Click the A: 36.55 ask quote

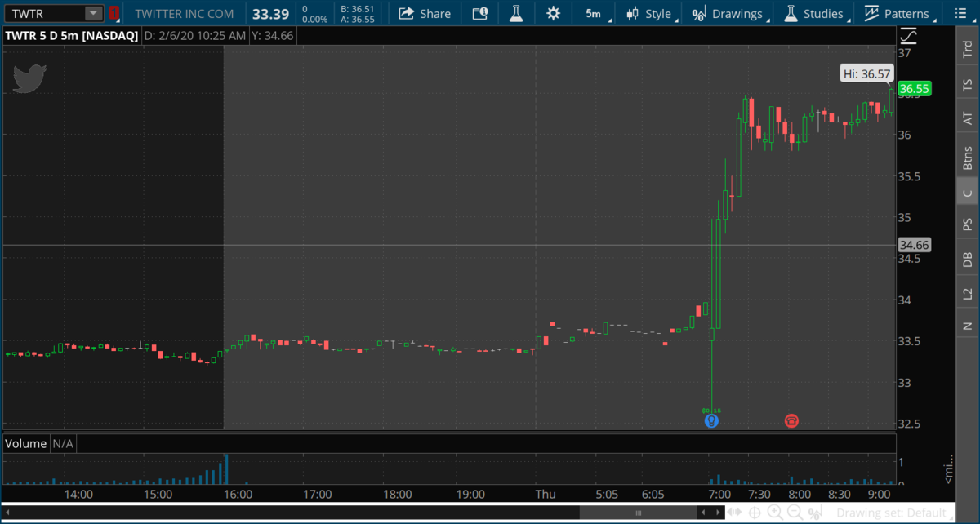358,19
